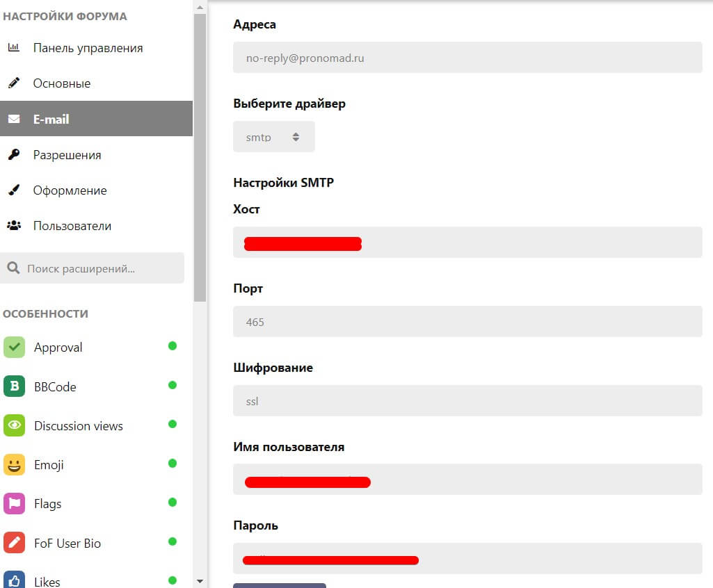Open Панель управления in the sidebar
Viewport: 713px width, 588px height.
click(88, 48)
